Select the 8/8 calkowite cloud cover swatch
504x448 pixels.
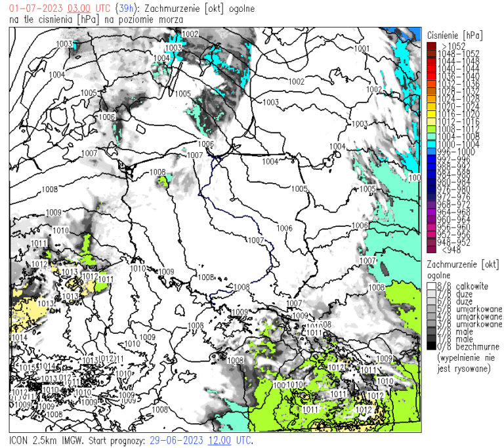pyautogui.click(x=430, y=286)
